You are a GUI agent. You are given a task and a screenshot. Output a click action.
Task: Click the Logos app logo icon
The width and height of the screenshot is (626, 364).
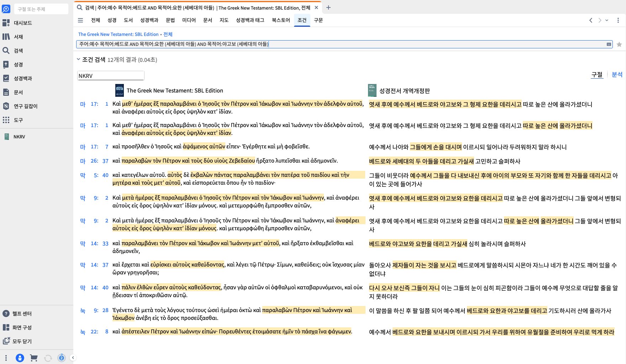coord(6,9)
